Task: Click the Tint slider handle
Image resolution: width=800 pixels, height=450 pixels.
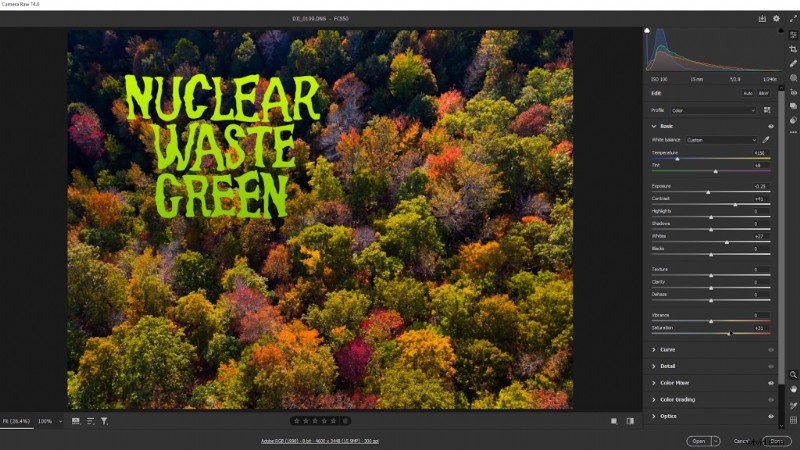Action: coord(715,171)
